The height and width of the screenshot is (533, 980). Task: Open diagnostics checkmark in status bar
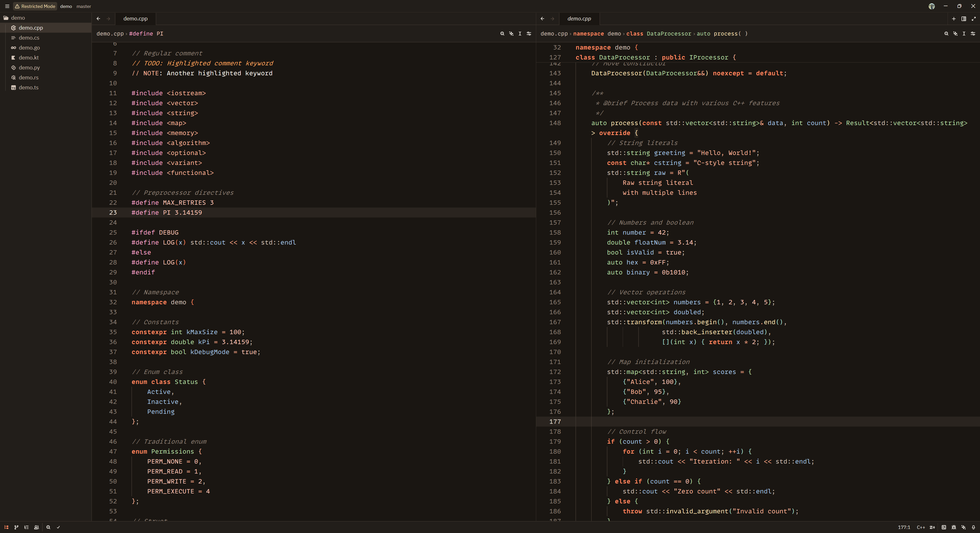58,527
